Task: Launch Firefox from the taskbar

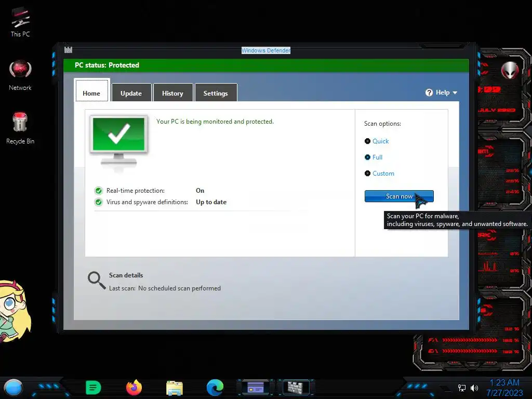Action: pos(134,388)
